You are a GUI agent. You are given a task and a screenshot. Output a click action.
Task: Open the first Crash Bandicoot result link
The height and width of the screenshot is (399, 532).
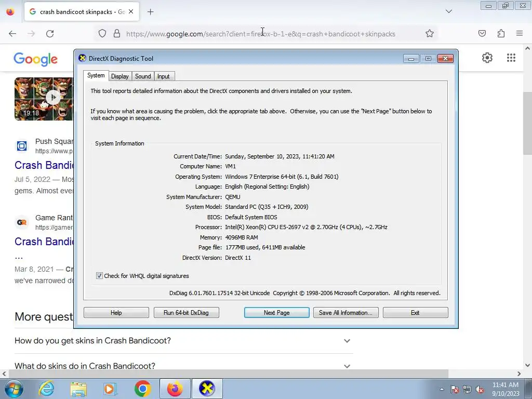(x=44, y=165)
